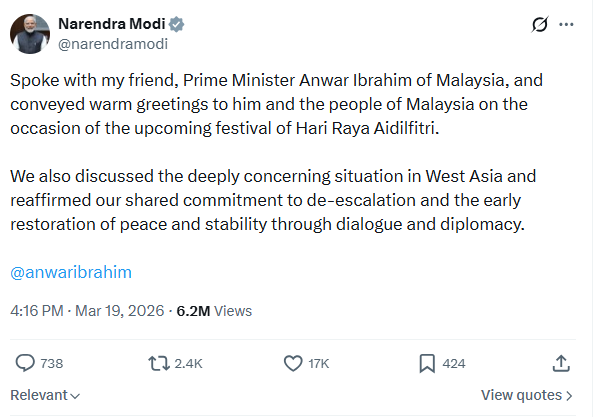Click the blue verified badge
This screenshot has height=417, width=603.
(x=176, y=23)
